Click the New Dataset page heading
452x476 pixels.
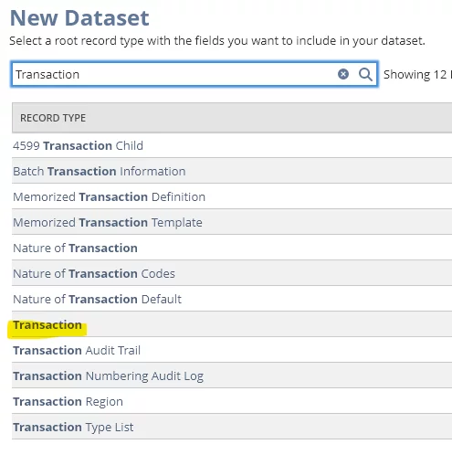point(79,18)
